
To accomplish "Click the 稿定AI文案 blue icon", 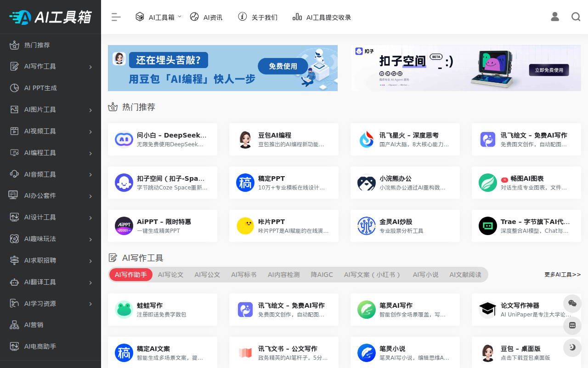I will coord(124,353).
